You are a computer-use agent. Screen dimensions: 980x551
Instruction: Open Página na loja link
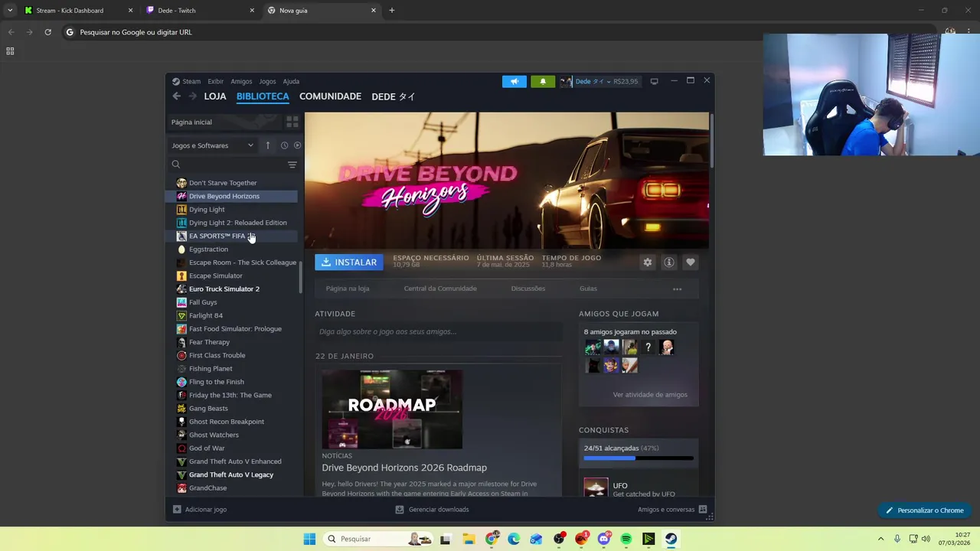[x=348, y=289]
